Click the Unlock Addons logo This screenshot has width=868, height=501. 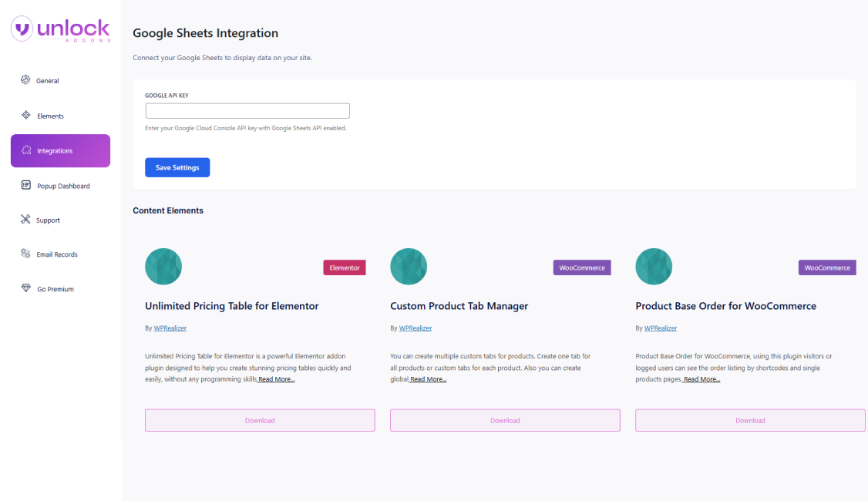(60, 30)
